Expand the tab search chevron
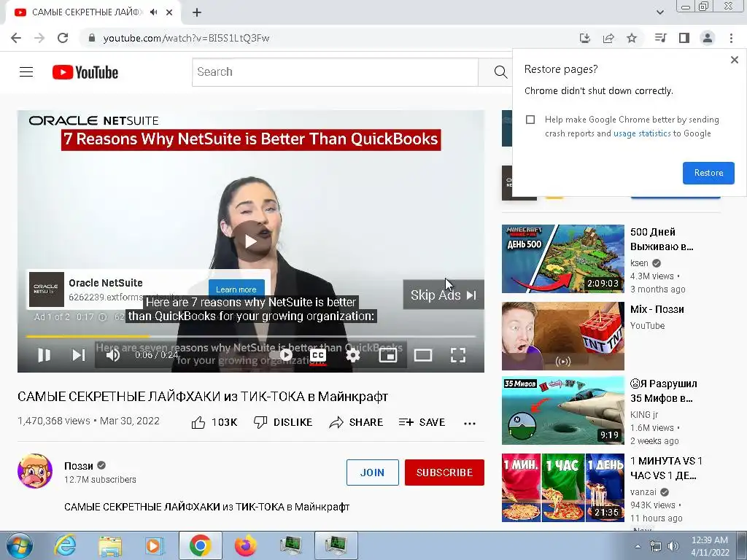747x560 pixels. (659, 12)
